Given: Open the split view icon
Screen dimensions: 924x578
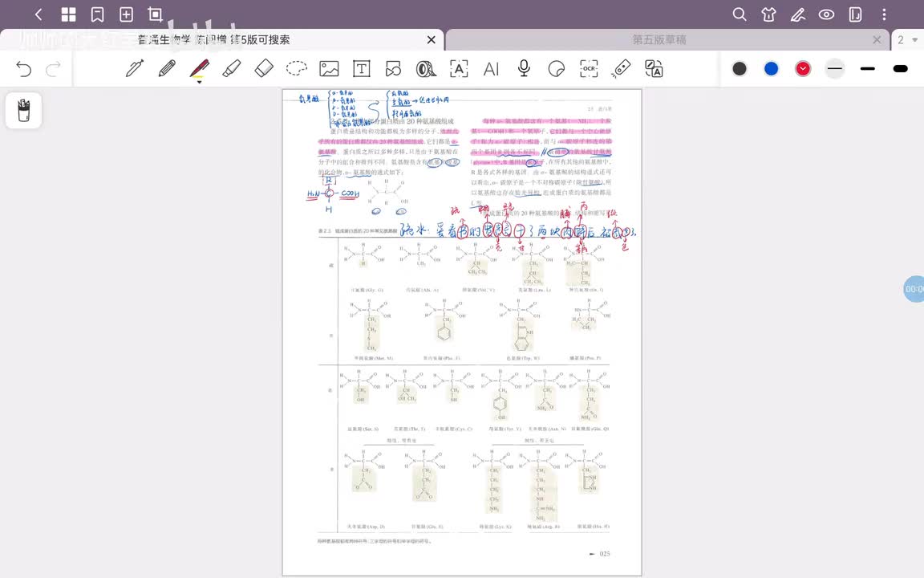Looking at the screenshot, I should (855, 14).
